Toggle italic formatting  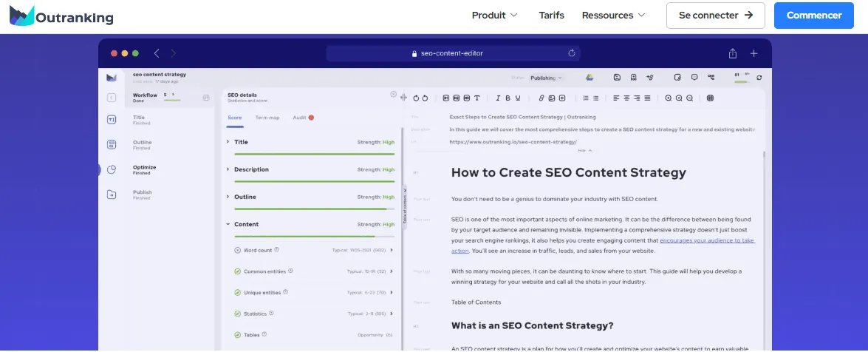coord(498,98)
